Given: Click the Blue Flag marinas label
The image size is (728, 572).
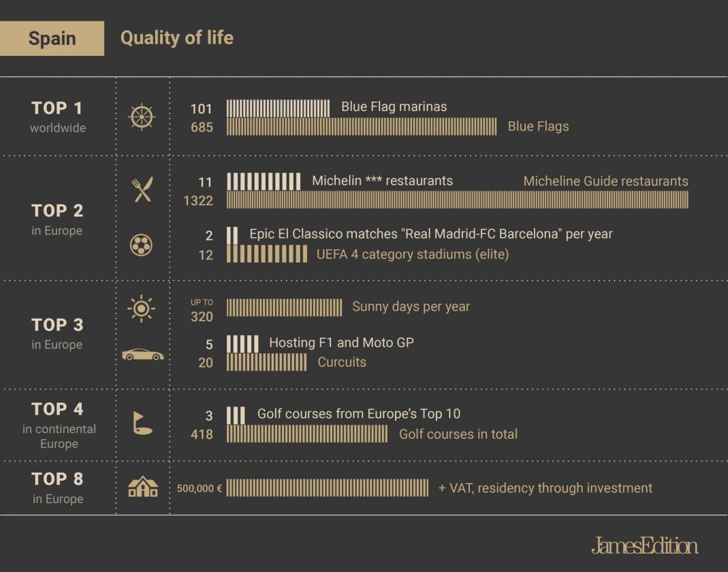Looking at the screenshot, I should tap(394, 107).
